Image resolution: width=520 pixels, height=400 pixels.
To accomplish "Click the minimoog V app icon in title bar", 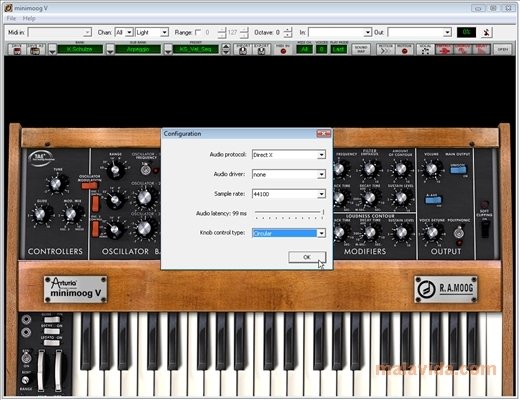I will coord(8,8).
